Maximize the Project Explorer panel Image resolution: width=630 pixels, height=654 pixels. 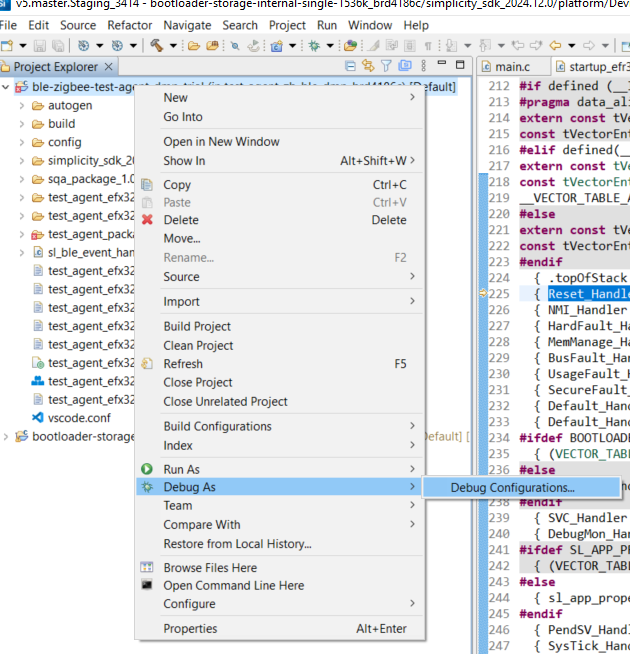[460, 65]
